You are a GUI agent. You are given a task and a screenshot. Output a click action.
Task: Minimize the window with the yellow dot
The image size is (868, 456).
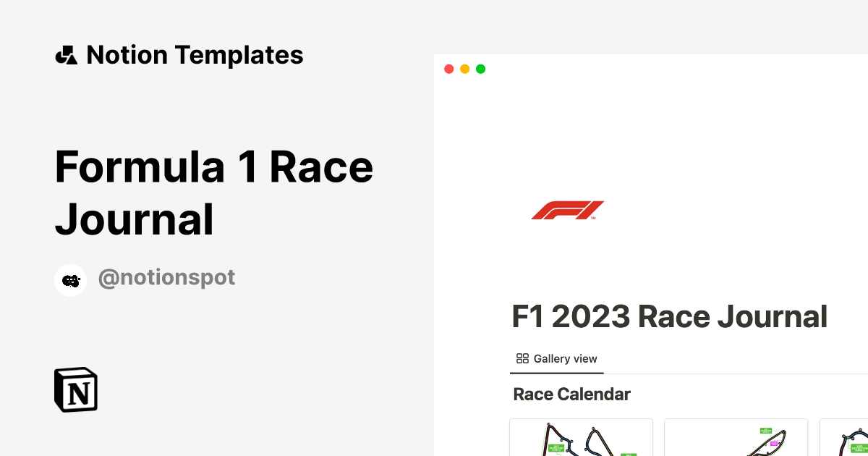[x=464, y=69]
